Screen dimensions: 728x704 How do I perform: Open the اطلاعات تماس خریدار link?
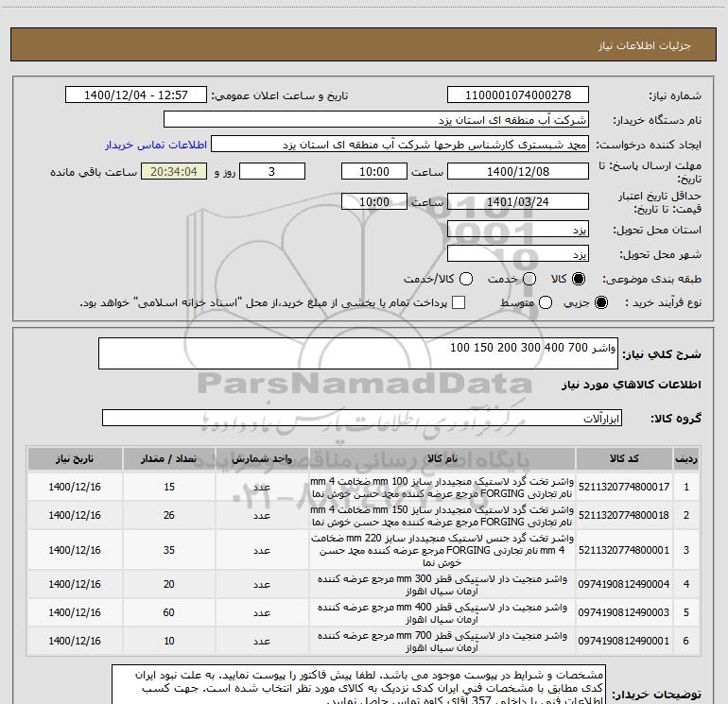(x=156, y=145)
